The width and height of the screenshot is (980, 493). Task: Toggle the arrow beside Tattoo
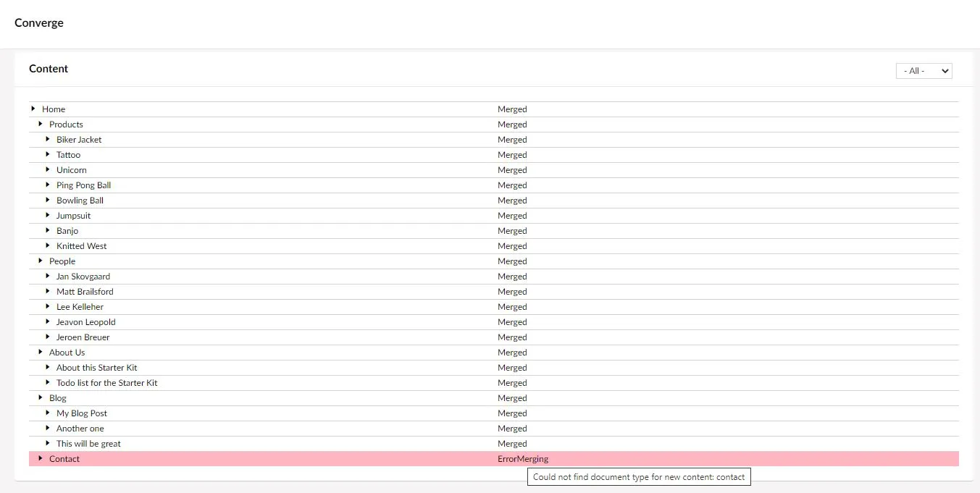[x=48, y=154]
